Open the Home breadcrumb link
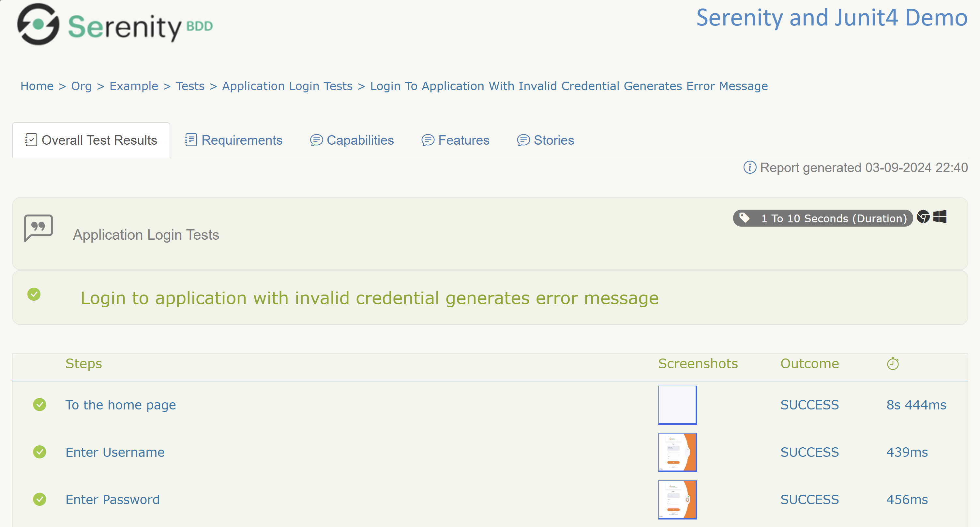 point(37,86)
